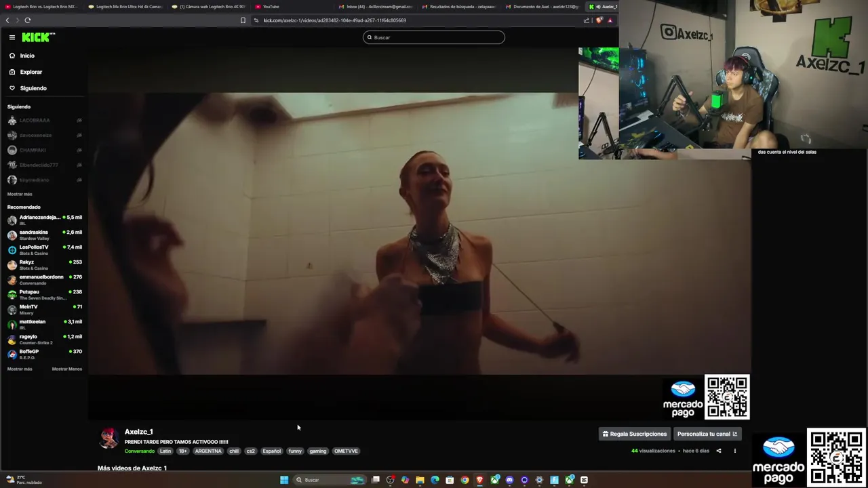Select the cs2 tag

click(x=251, y=451)
